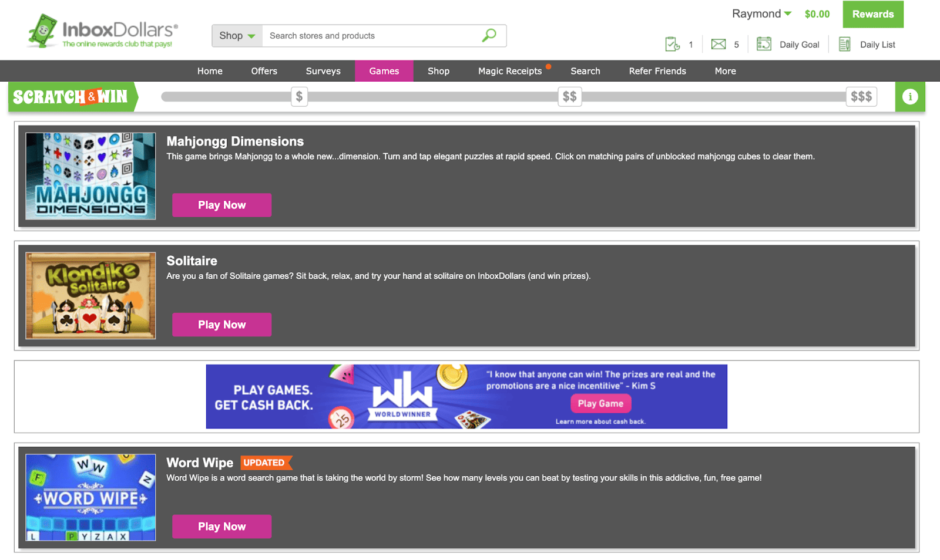Open the Scratch & Win info icon
The image size is (940, 560).
[910, 96]
